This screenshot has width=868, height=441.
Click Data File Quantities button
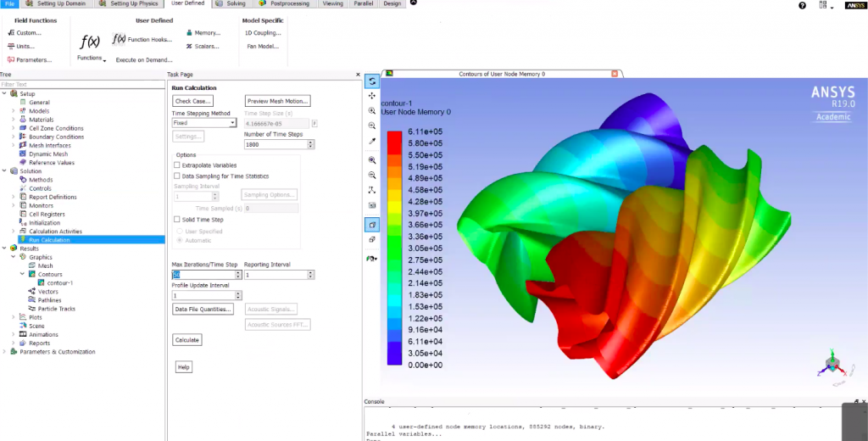(x=203, y=310)
